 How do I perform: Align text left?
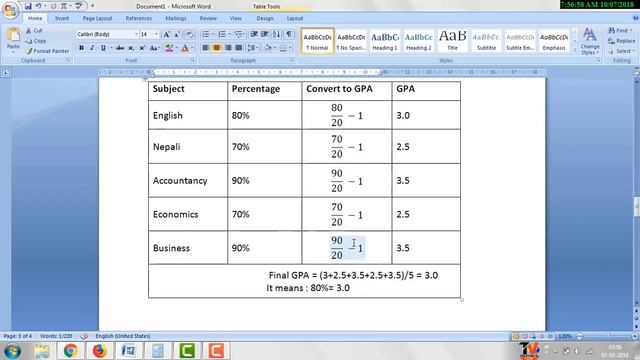click(x=206, y=48)
